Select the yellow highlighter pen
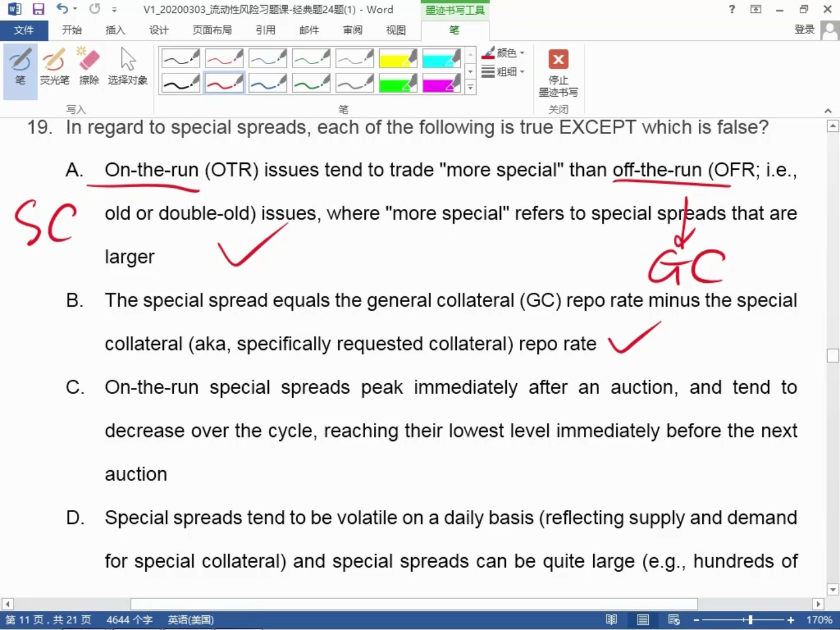Image resolution: width=840 pixels, height=630 pixels. tap(398, 58)
